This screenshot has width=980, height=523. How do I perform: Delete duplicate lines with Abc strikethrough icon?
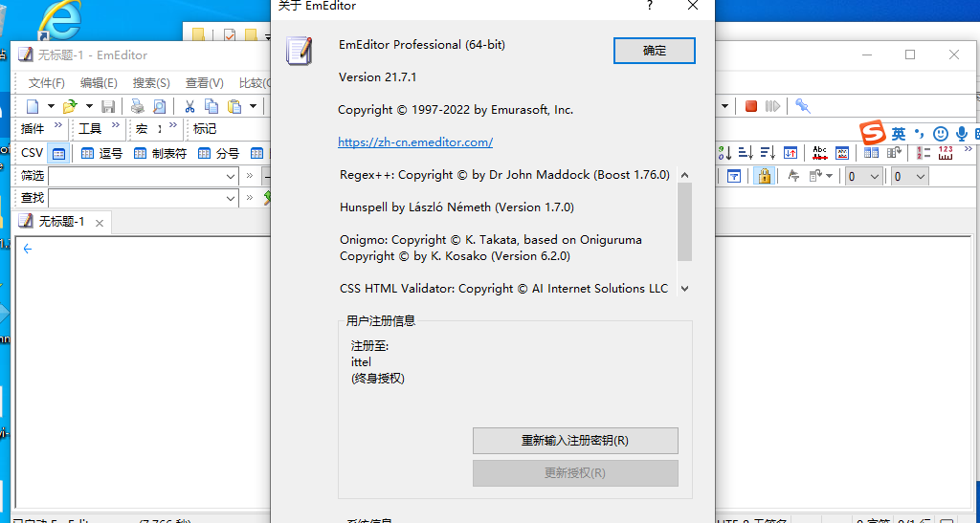819,153
